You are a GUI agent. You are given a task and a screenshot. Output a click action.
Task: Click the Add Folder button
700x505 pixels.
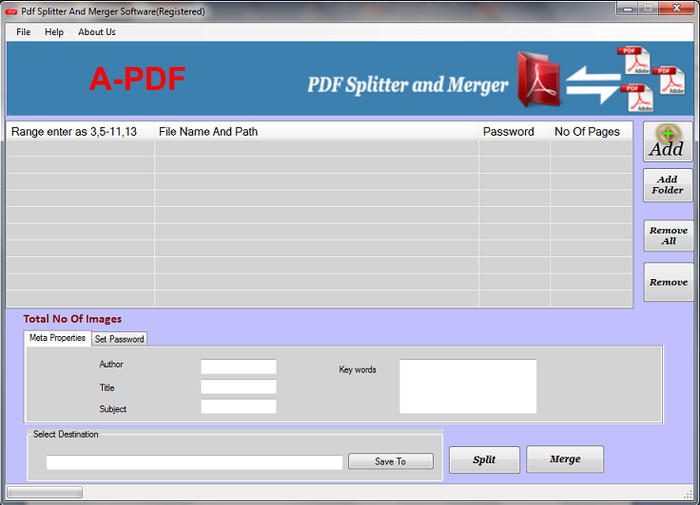click(667, 185)
